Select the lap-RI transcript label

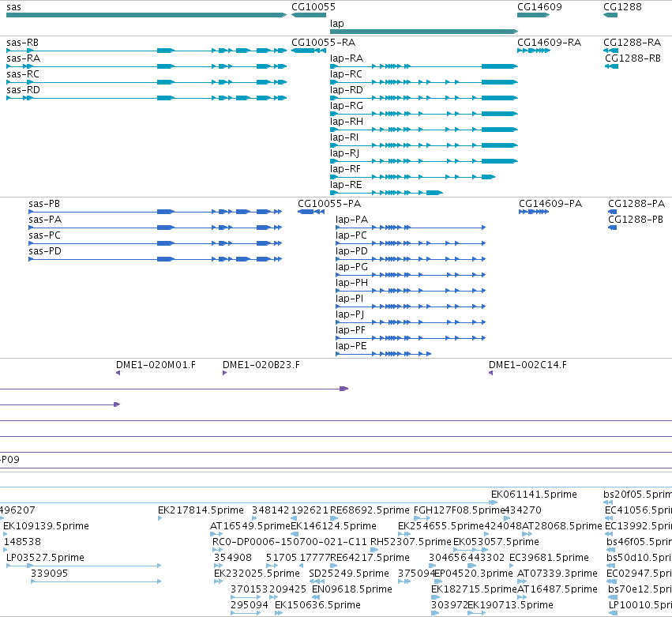tap(344, 137)
